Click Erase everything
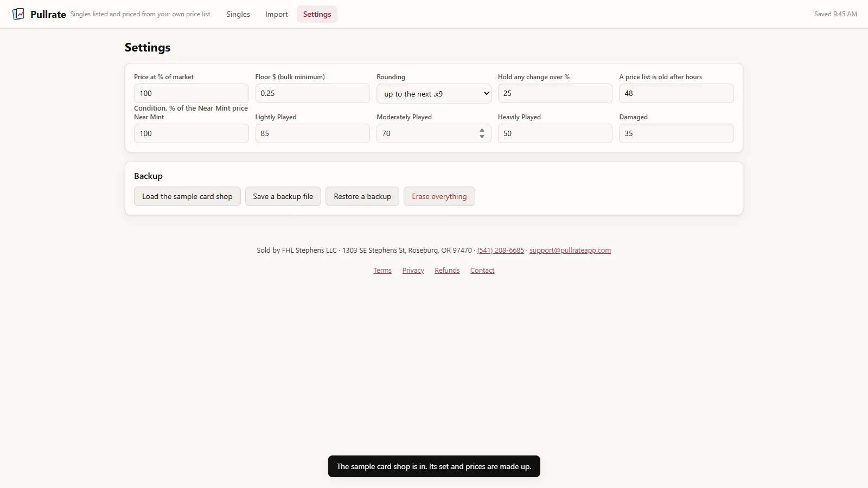The image size is (868, 488). [439, 196]
